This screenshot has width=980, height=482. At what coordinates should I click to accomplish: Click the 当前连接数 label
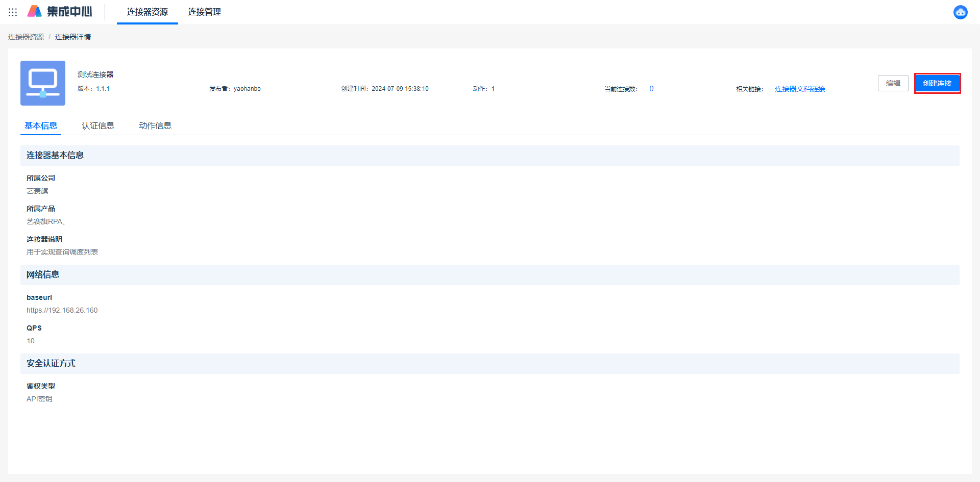point(621,89)
